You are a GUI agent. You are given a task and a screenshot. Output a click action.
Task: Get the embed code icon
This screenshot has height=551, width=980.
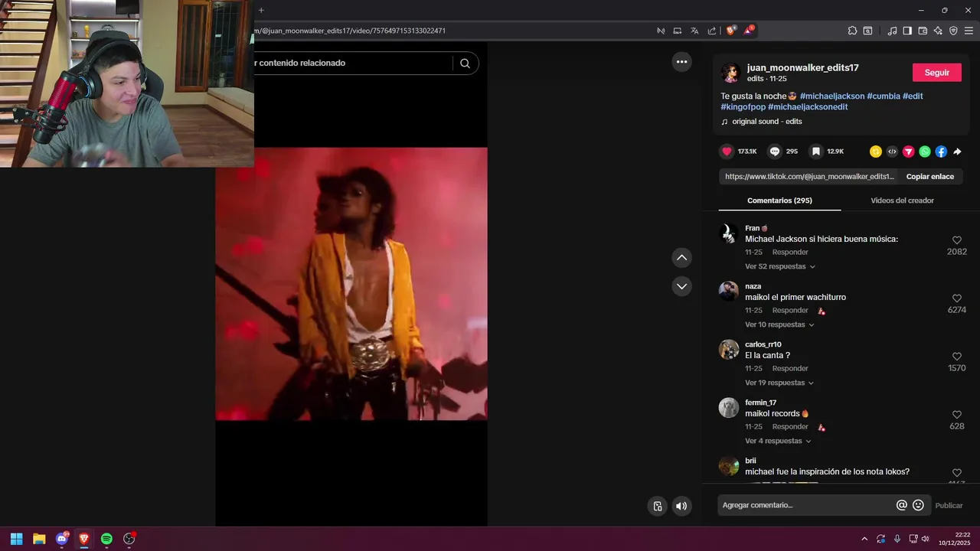pyautogui.click(x=892, y=152)
